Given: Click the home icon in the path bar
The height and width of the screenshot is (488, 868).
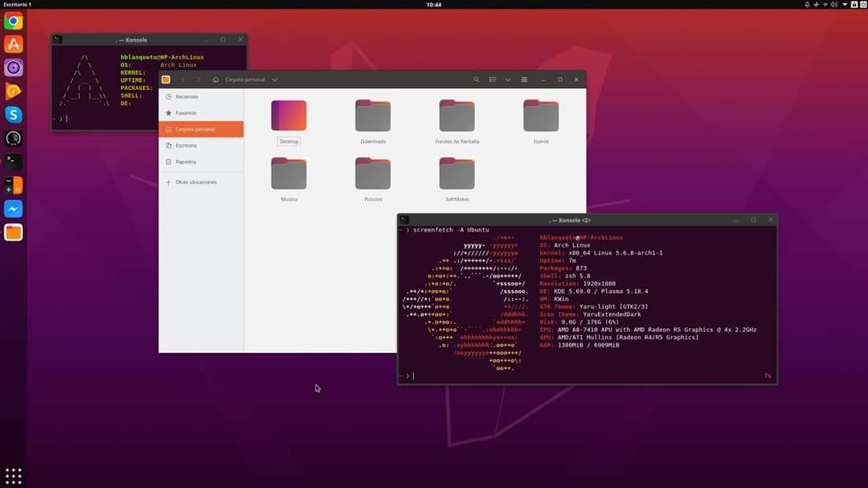Looking at the screenshot, I should (215, 80).
